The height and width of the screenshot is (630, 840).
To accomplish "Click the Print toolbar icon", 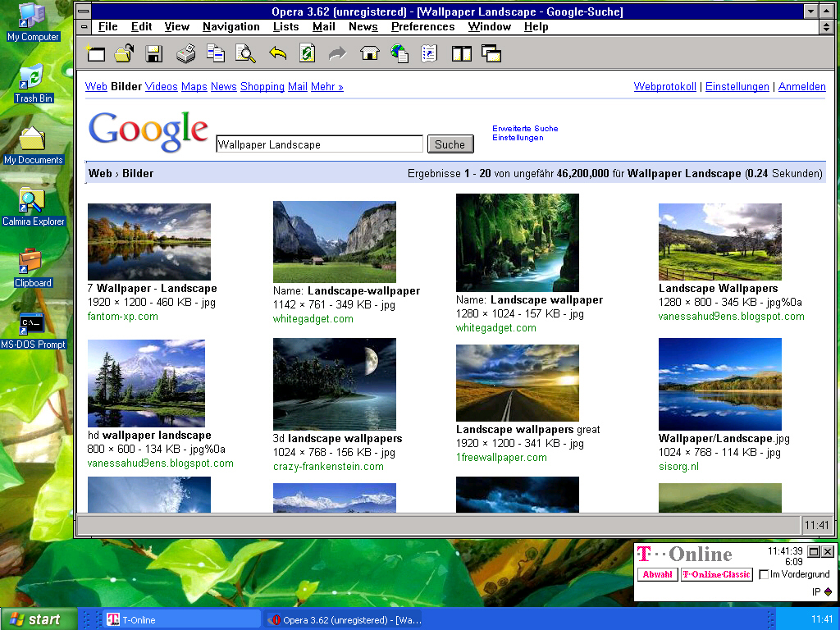I will (186, 53).
